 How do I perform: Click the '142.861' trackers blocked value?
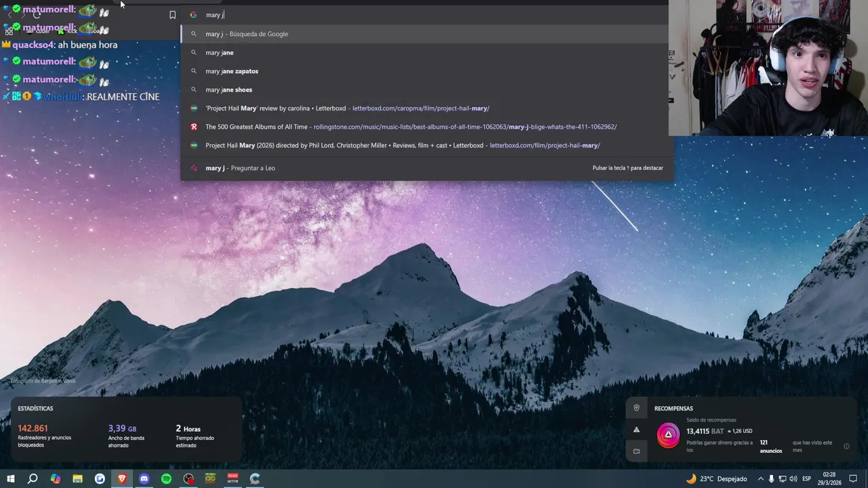click(33, 428)
